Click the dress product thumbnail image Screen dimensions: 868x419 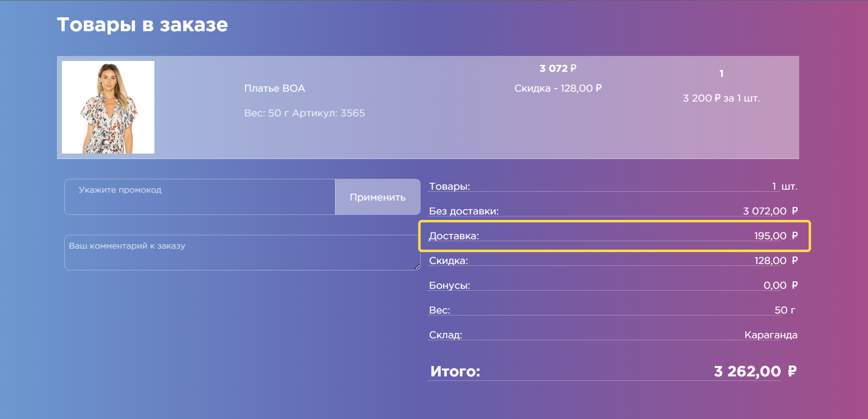108,107
